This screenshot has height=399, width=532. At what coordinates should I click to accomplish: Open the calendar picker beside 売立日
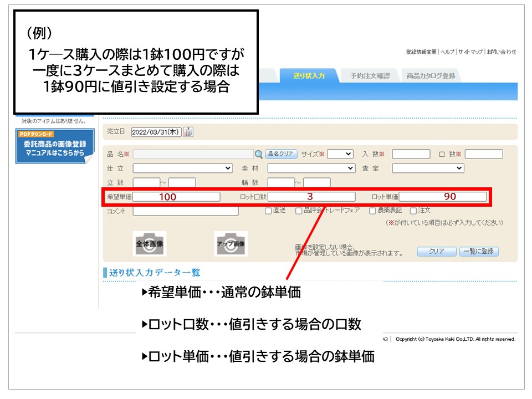click(188, 132)
